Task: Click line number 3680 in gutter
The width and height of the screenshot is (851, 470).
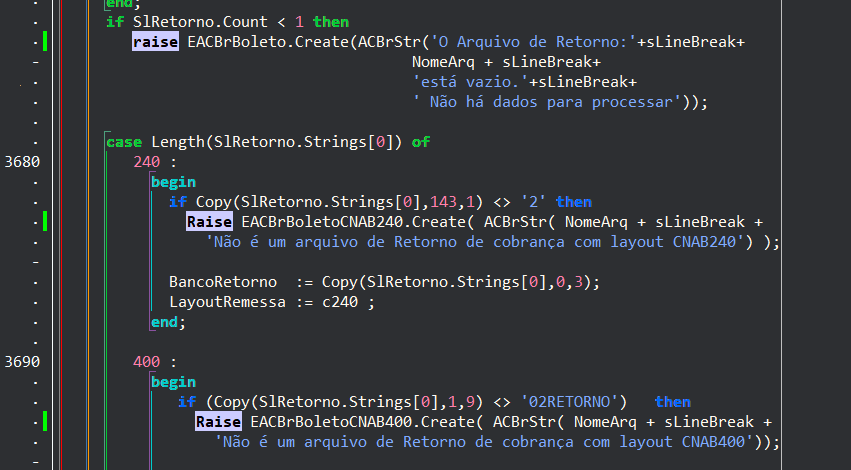Action: click(22, 162)
